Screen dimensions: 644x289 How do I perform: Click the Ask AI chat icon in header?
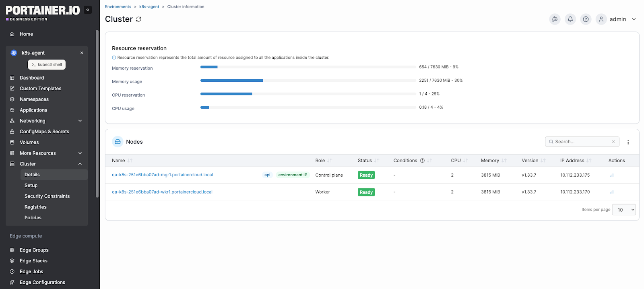click(x=555, y=19)
